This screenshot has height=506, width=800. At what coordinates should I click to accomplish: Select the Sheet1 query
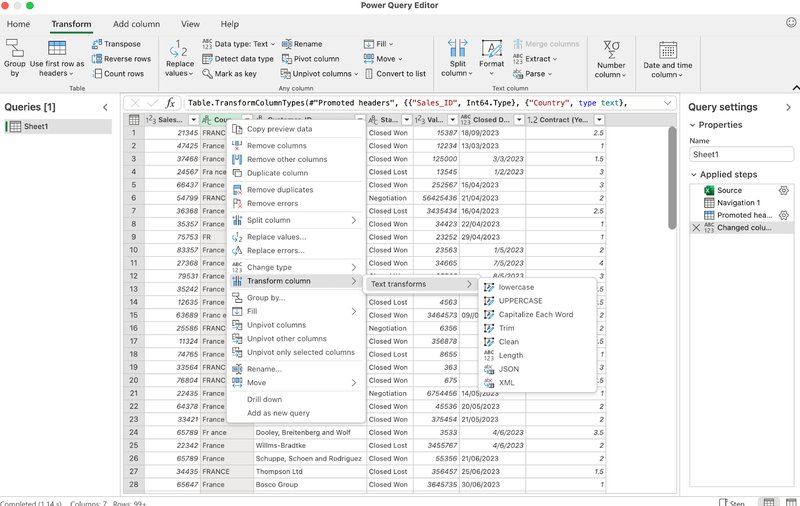[x=58, y=126]
